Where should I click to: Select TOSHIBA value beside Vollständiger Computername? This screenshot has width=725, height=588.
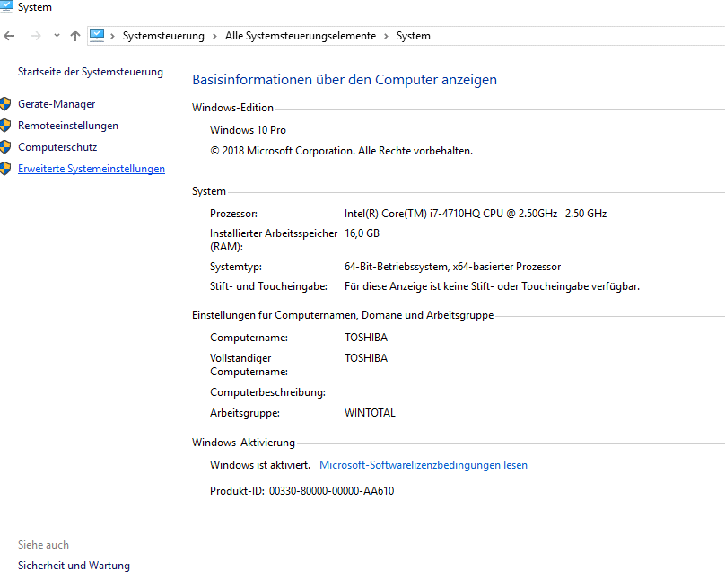pyautogui.click(x=366, y=358)
